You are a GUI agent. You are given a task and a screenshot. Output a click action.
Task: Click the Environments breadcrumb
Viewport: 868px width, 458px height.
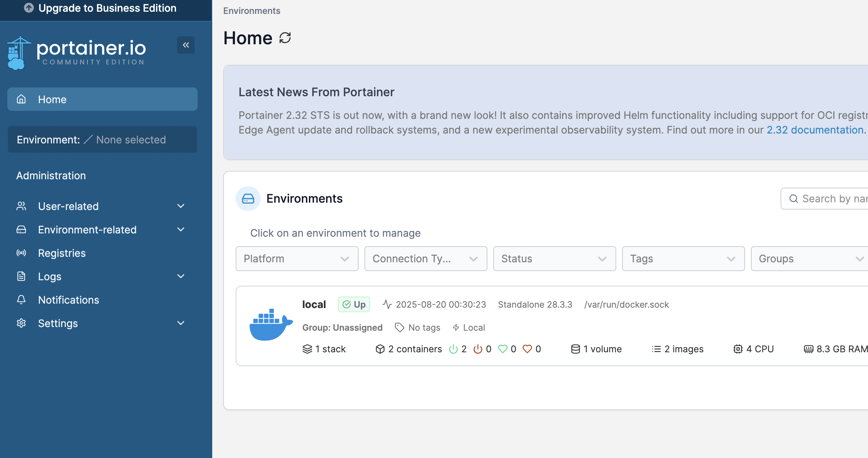click(252, 11)
